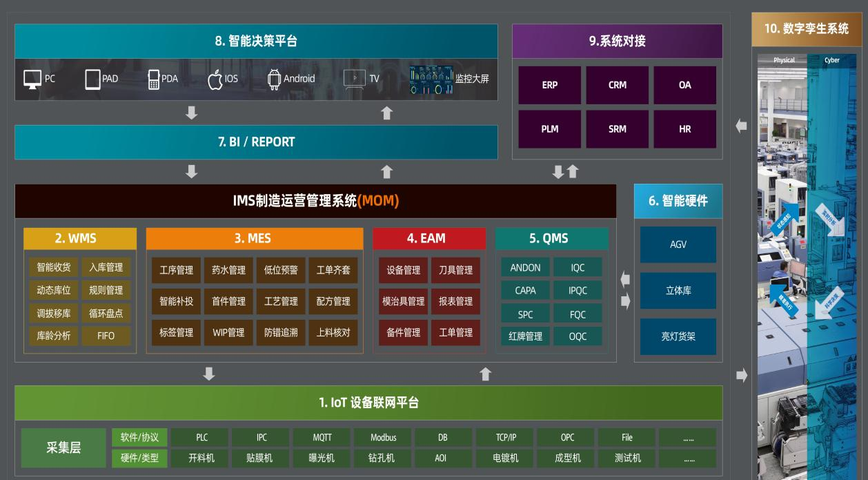Select the AGV smart hardware box

click(678, 244)
